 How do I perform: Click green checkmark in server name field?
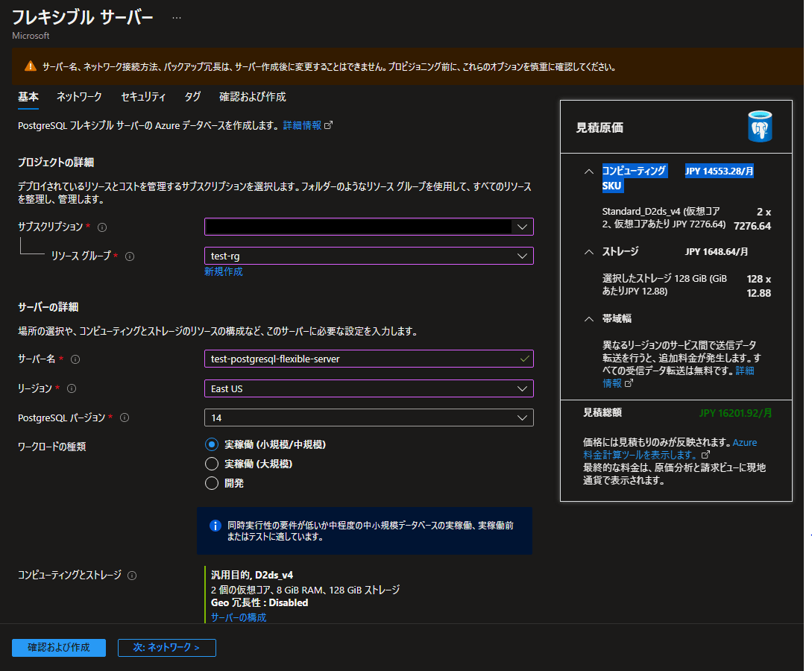tap(525, 359)
